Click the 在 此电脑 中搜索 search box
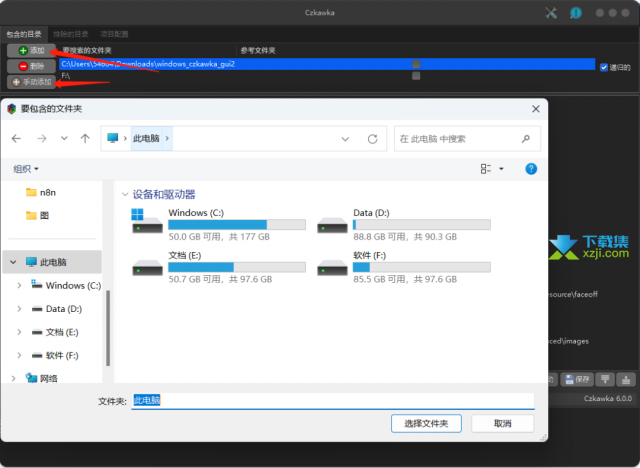Image resolution: width=640 pixels, height=468 pixels. [467, 139]
